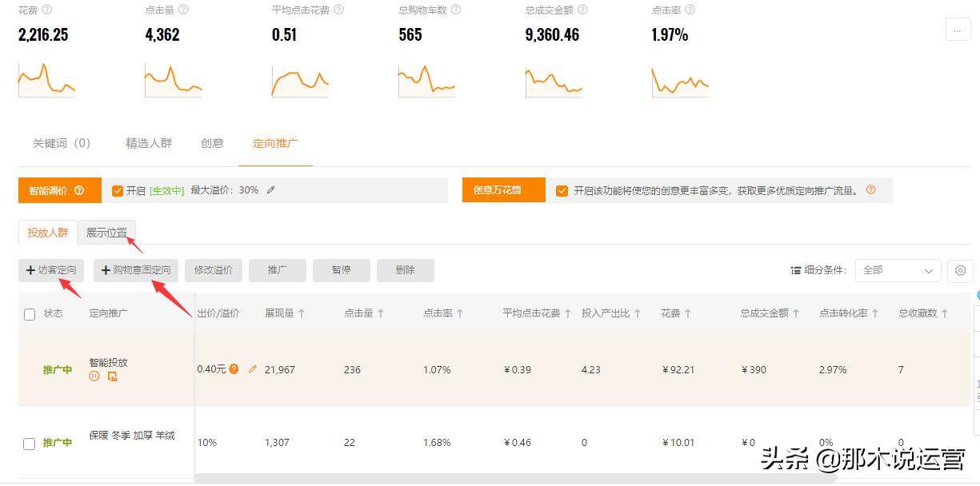Viewport: 980px width, 486px height.
Task: Click the more options ellipsis at top right
Action: click(958, 30)
